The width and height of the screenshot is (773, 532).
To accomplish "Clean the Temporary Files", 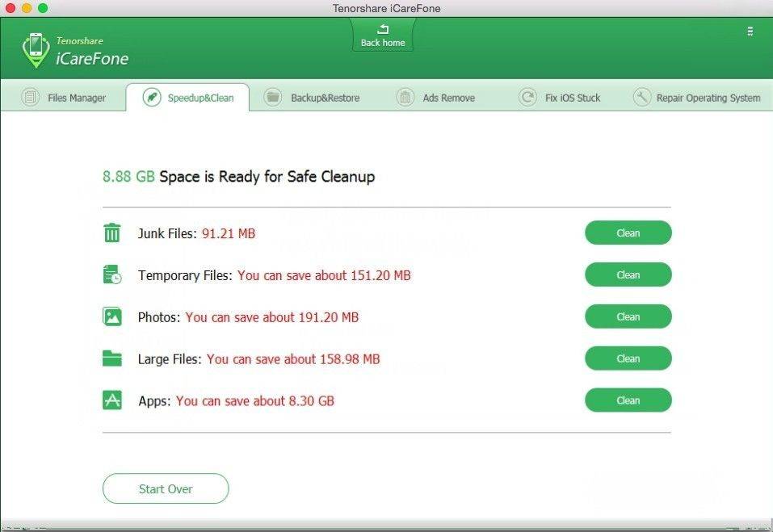I will point(628,274).
